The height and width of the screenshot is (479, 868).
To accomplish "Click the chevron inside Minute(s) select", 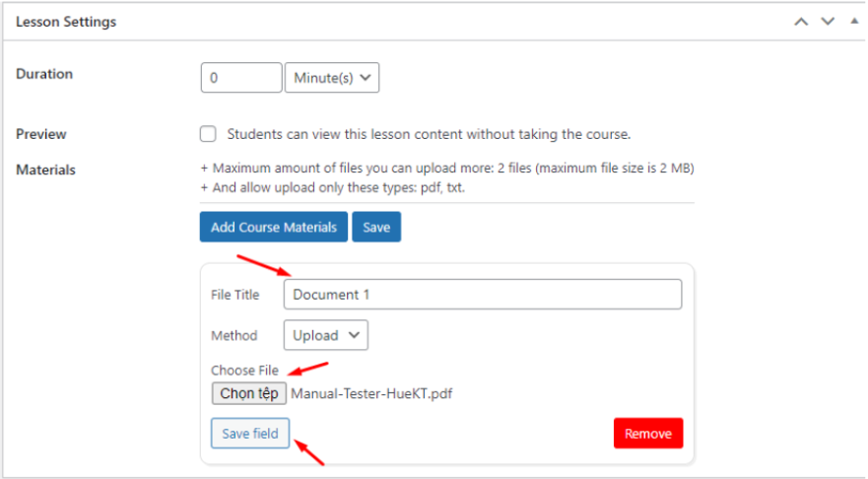I will 365,78.
